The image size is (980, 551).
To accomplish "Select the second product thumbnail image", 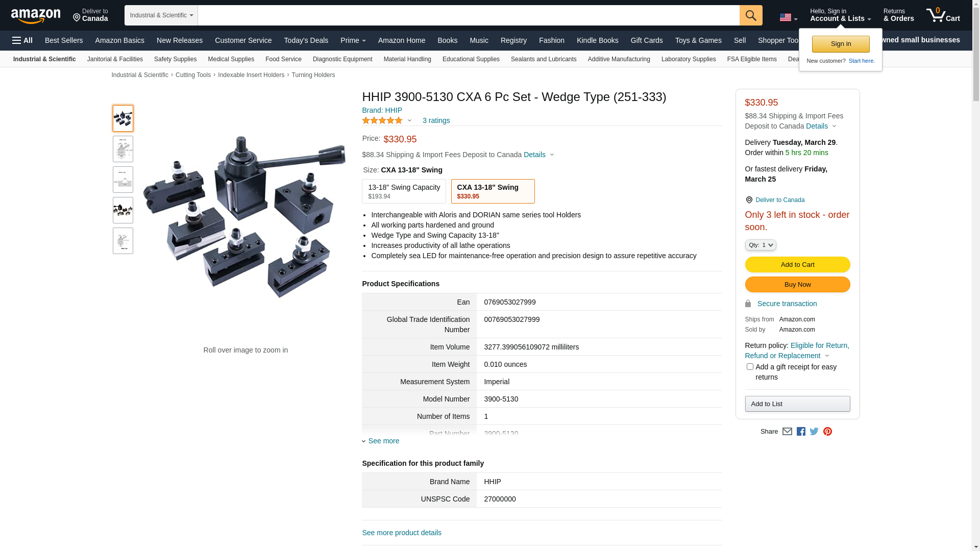I will pyautogui.click(x=123, y=149).
